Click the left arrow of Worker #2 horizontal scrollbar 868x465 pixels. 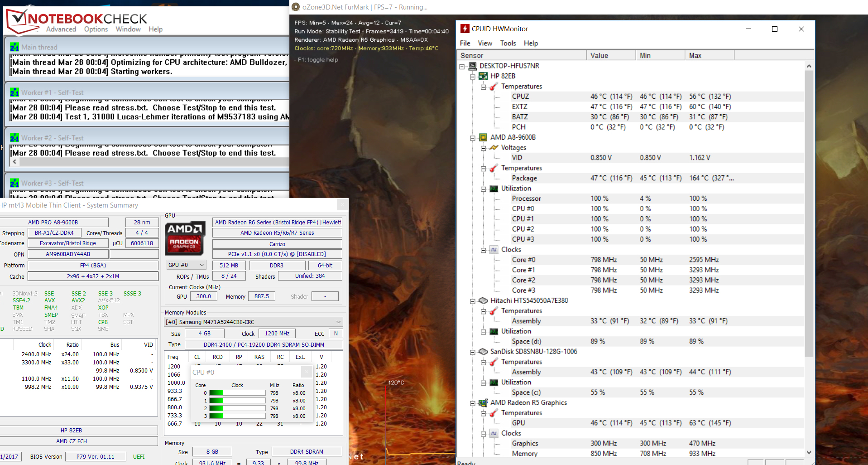[15, 162]
